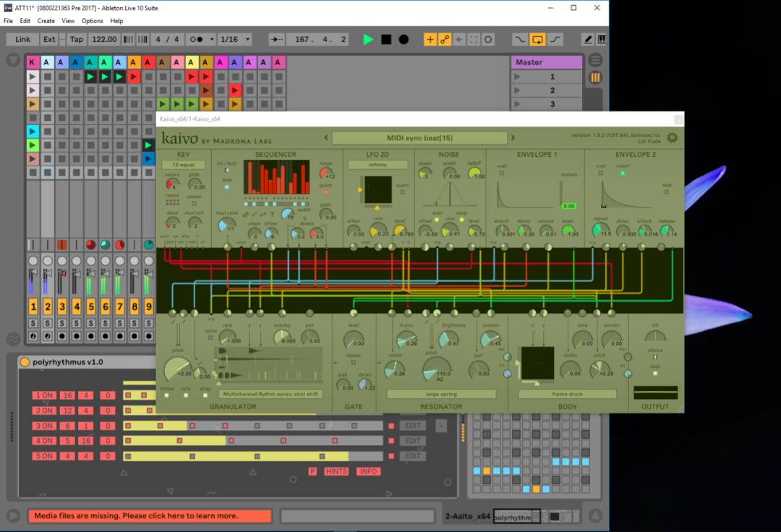This screenshot has width=781, height=532.
Task: Click the tempo field showing 122.00
Action: (104, 39)
